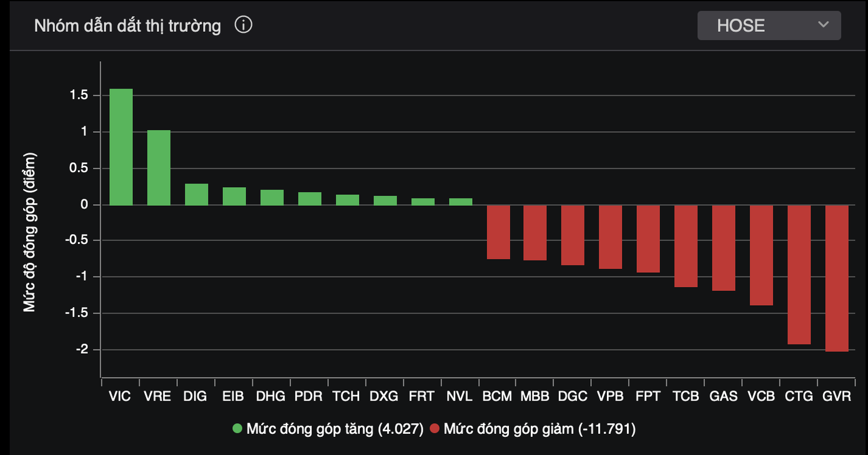Select the DIG green bar
Viewport: 868px width, 455px height.
pos(197,195)
